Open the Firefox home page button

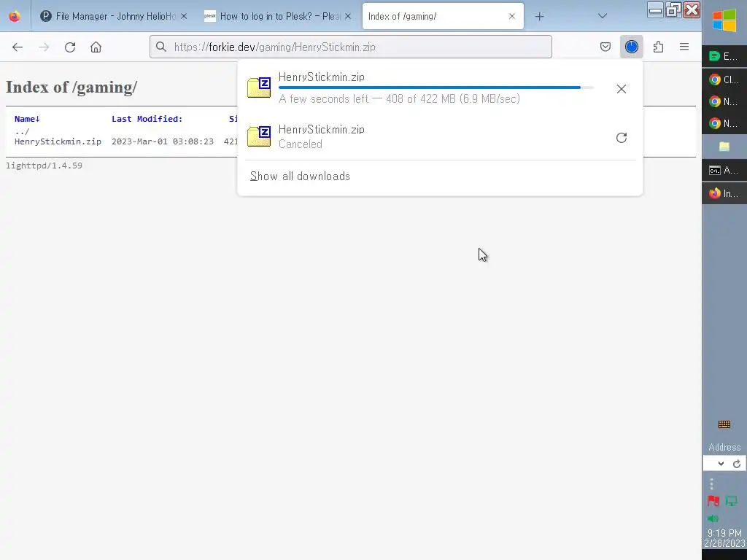click(x=96, y=47)
